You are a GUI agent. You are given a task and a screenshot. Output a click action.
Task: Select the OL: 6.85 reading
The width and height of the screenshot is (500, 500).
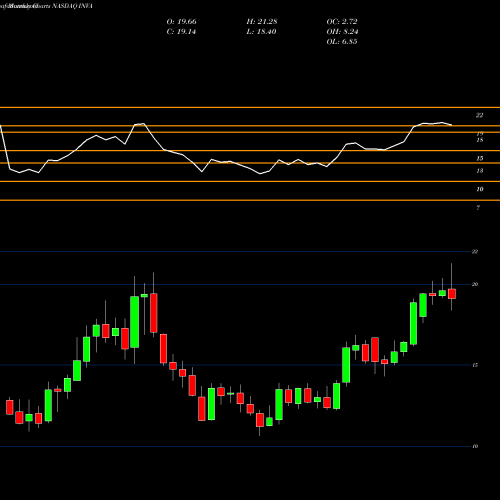(x=342, y=42)
